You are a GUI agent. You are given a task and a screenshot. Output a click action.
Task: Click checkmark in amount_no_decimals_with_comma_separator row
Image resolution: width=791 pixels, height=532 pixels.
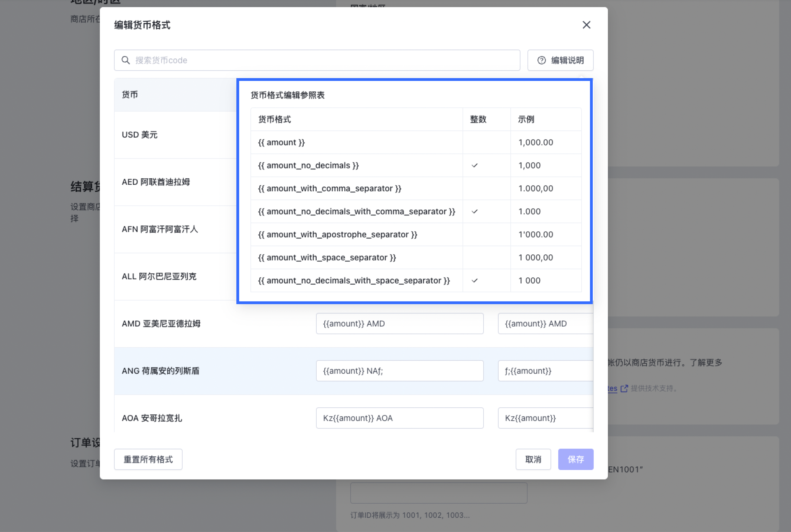[475, 211]
